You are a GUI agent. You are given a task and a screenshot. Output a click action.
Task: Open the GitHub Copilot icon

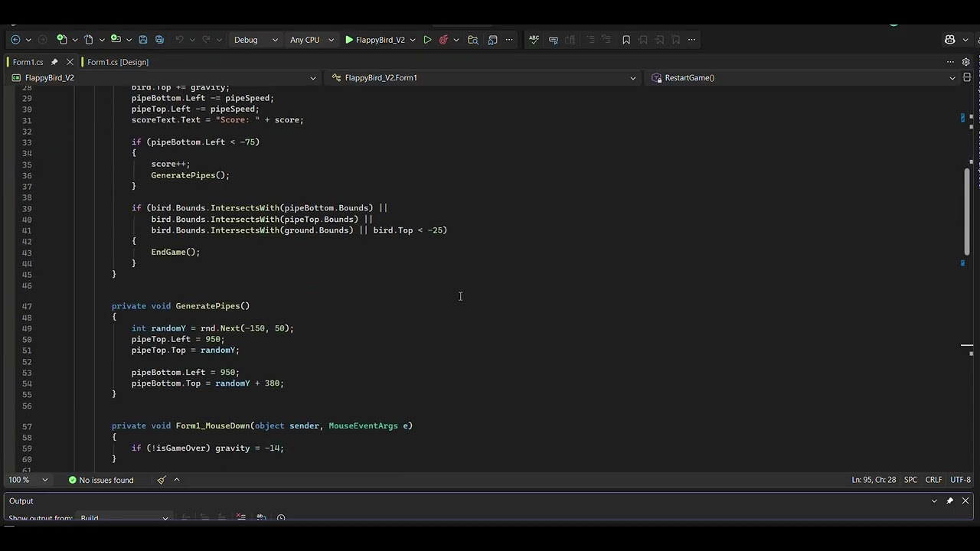click(x=950, y=40)
